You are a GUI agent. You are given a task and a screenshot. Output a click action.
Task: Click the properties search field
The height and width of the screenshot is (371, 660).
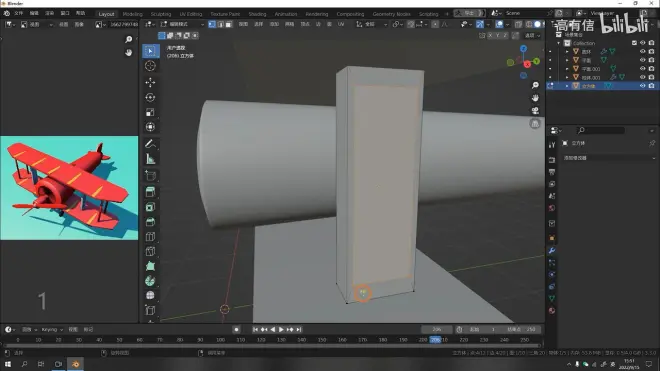tap(601, 131)
